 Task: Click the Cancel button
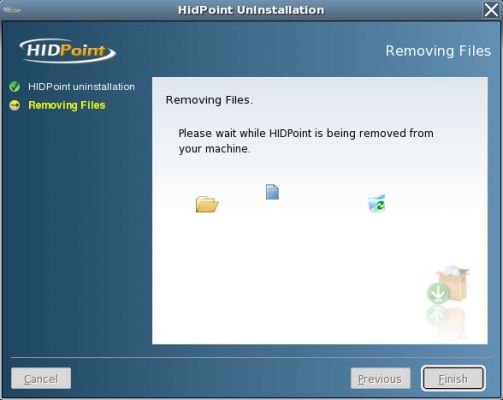tap(41, 378)
